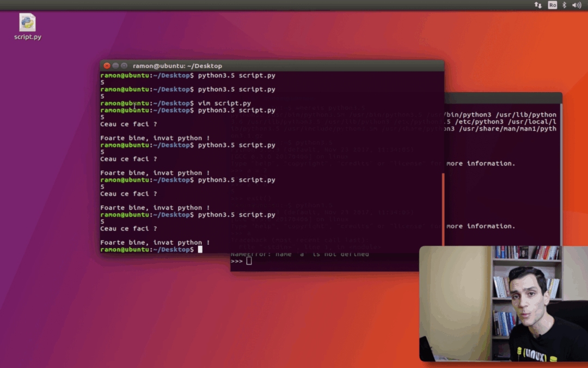Screen dimensions: 588x368
Task: Click the NameError line in background terminal
Action: pyautogui.click(x=299, y=254)
